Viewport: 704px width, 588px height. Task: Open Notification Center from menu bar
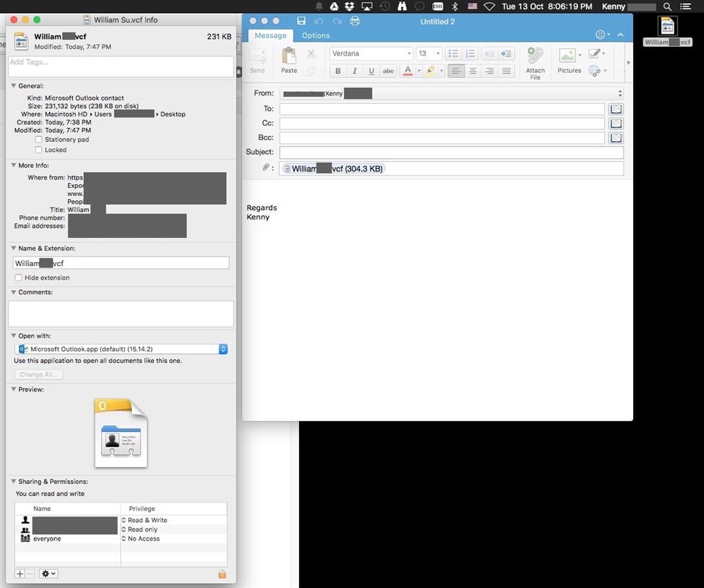[x=685, y=6]
